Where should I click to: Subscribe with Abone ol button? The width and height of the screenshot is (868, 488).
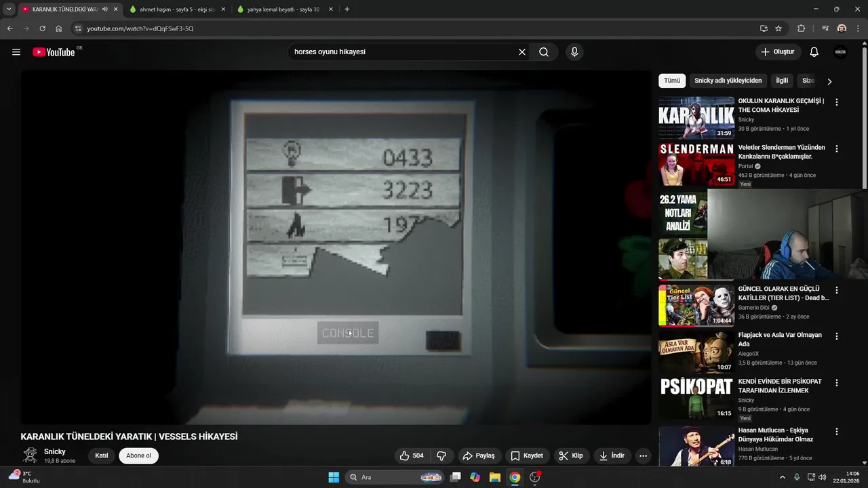[138, 455]
